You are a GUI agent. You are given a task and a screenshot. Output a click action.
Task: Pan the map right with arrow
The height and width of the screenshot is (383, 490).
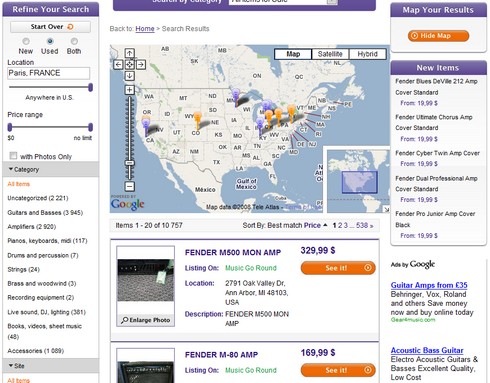coord(141,64)
